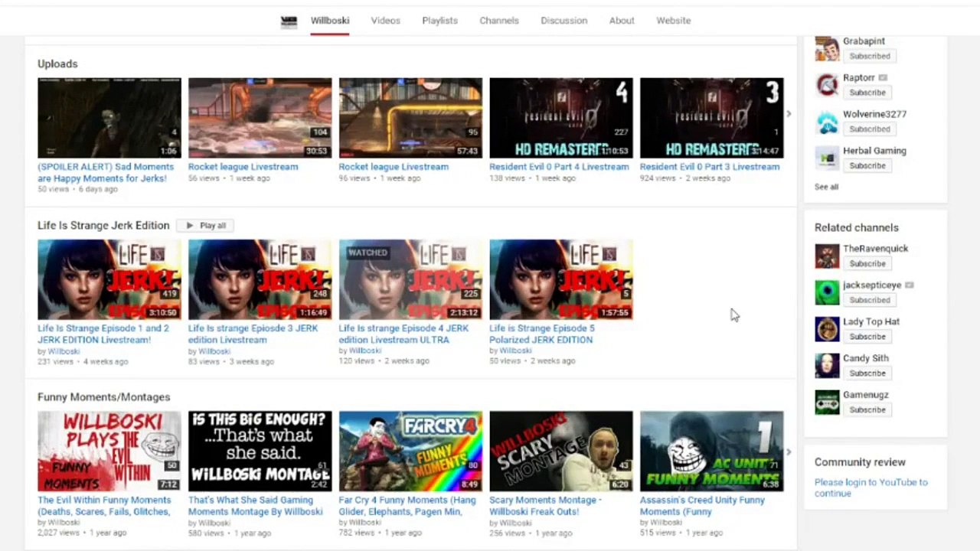Click 'Resident Evil 0 Part 4 Livestream' title
The image size is (980, 551).
pos(559,167)
